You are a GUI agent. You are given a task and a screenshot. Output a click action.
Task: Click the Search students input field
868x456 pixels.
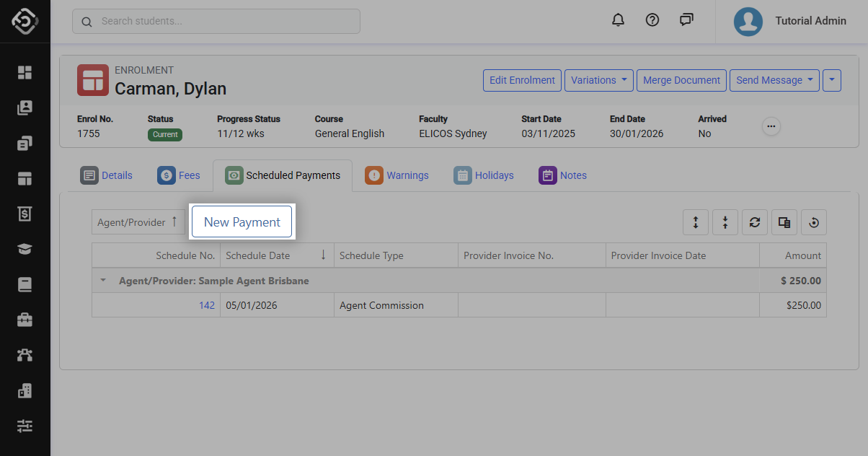click(216, 21)
